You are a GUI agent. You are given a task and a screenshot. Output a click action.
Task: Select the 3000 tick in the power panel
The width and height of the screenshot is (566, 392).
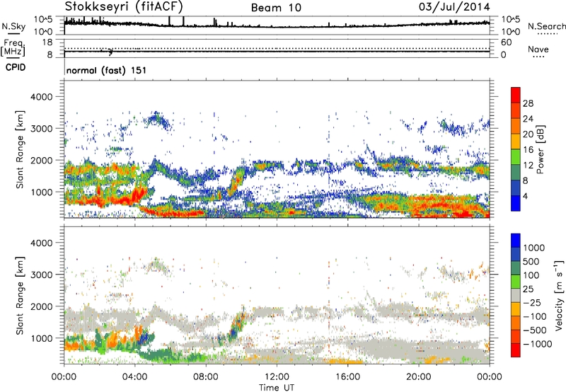tap(41, 129)
